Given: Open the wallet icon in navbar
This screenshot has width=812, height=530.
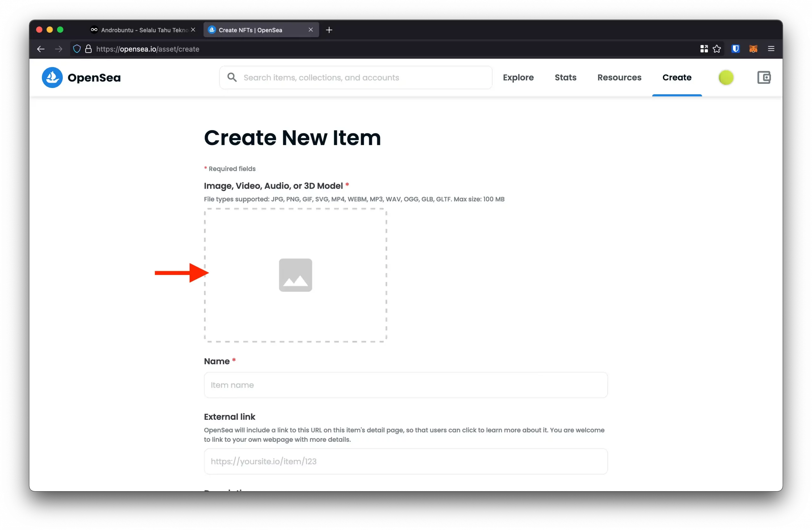Looking at the screenshot, I should click(x=763, y=77).
